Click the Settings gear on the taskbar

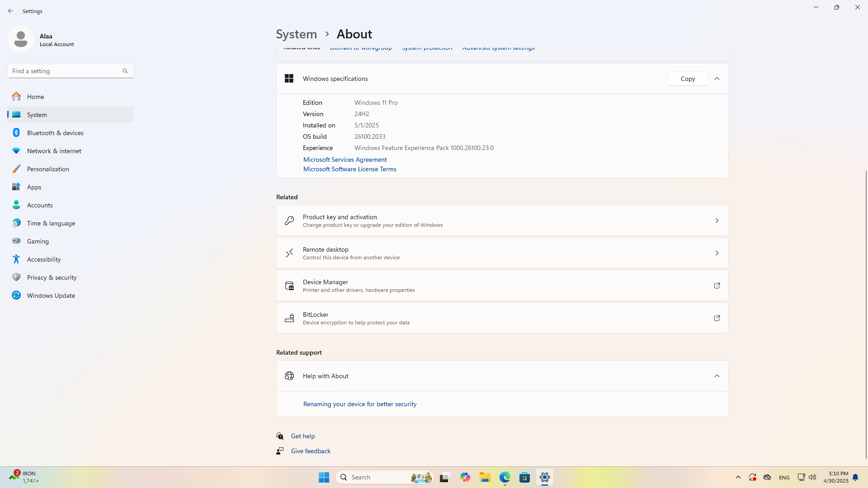[x=545, y=477]
